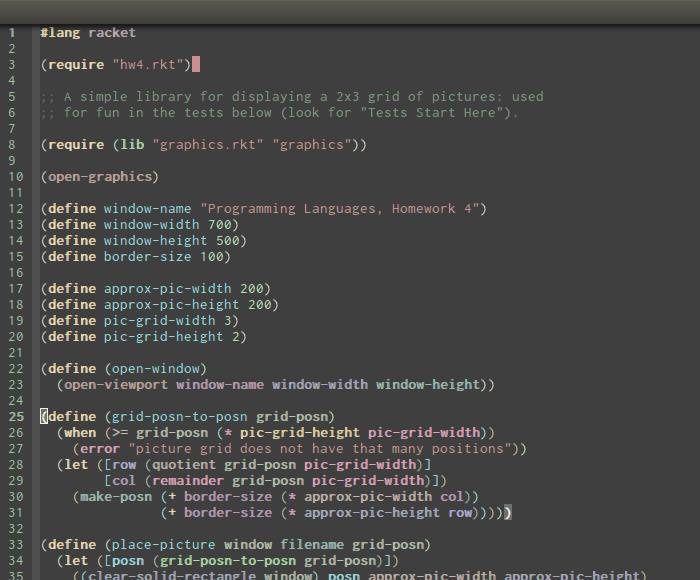The width and height of the screenshot is (700, 580).
Task: Click line number 32 in the gutter
Action: pos(16,529)
